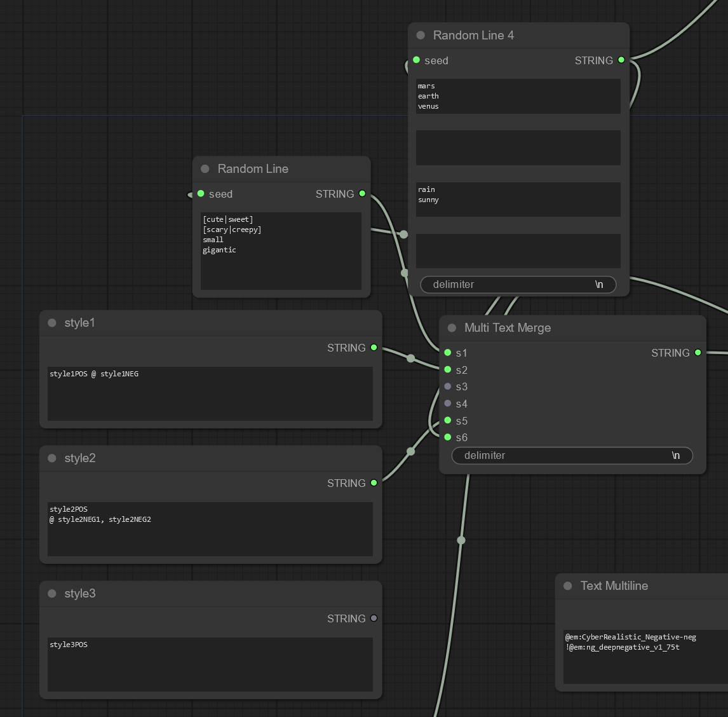Collapse the Multi Text Merge node via its dot
The width and height of the screenshot is (728, 717).
click(x=452, y=328)
